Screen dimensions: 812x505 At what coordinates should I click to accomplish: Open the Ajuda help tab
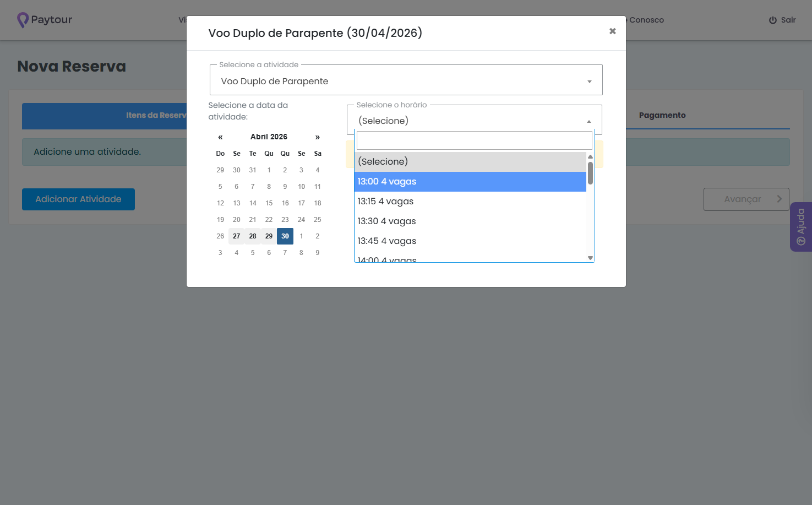coord(801,227)
